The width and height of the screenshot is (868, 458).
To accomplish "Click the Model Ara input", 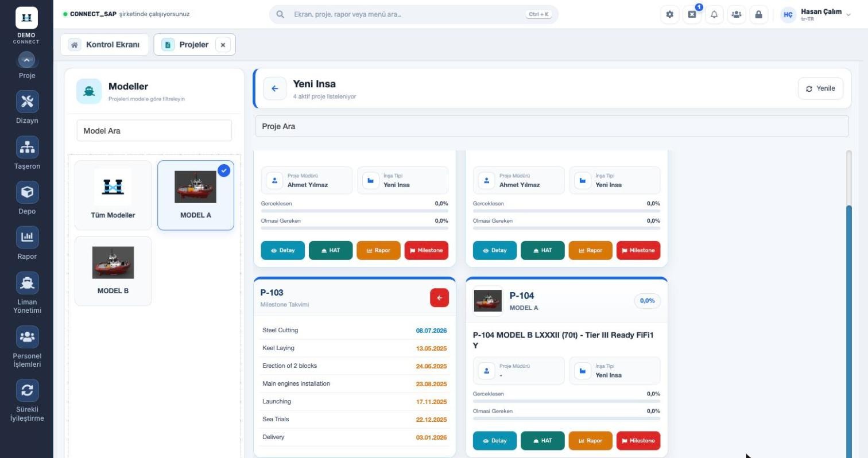I will [x=154, y=131].
